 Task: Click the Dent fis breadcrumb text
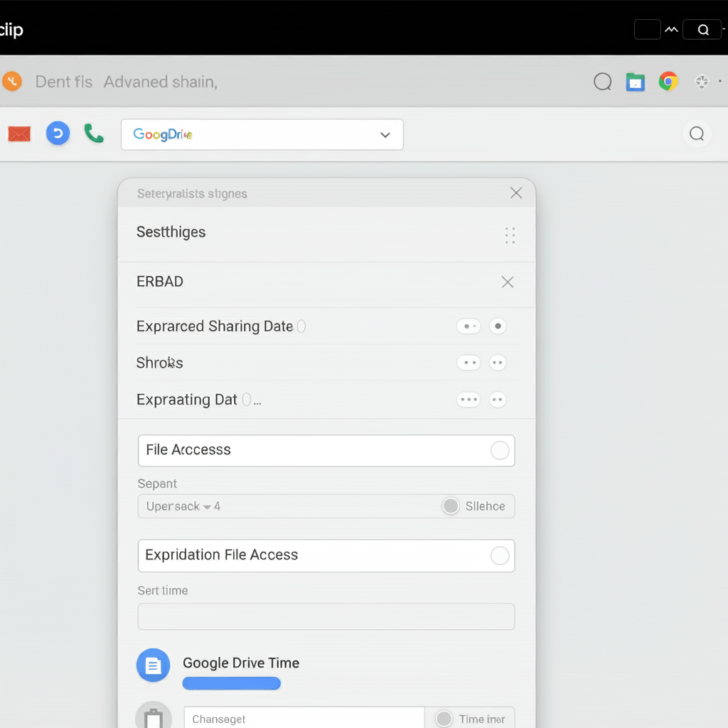[64, 82]
